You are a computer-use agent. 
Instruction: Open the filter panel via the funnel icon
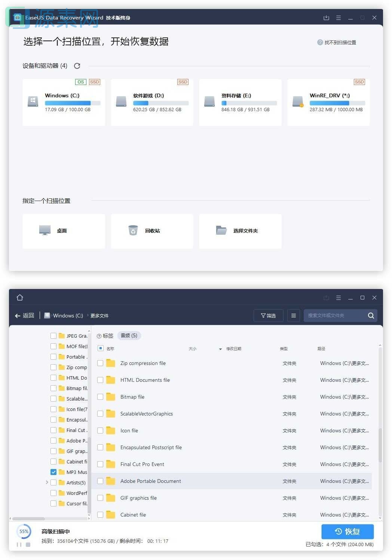[268, 316]
